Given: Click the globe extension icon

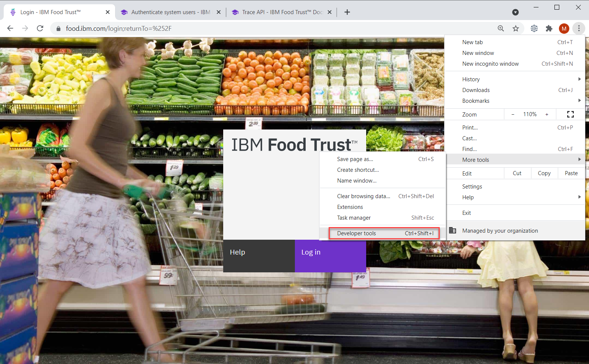Looking at the screenshot, I should coord(534,28).
